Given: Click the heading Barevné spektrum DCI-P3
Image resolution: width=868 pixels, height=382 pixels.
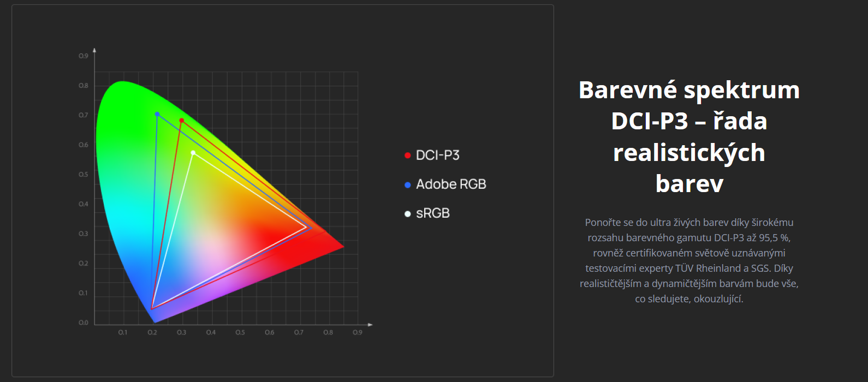Looking at the screenshot, I should coord(689,136).
